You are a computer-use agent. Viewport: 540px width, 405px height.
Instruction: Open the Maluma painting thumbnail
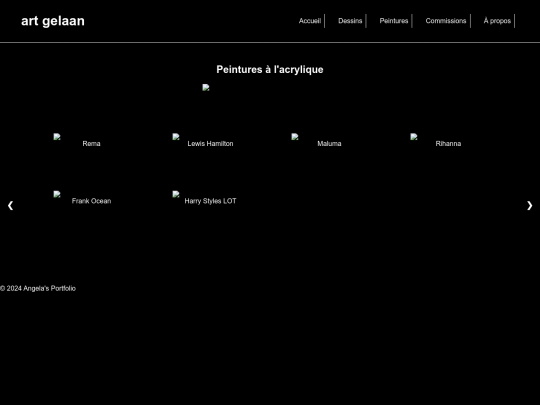[x=294, y=137]
